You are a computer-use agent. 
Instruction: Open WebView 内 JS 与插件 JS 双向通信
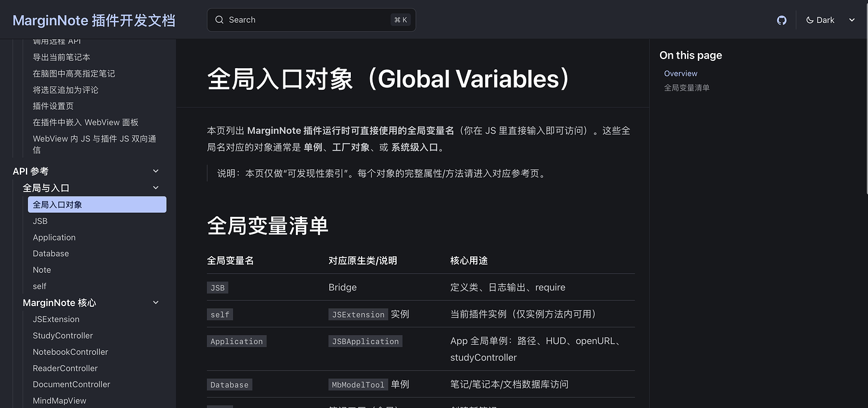(97, 144)
